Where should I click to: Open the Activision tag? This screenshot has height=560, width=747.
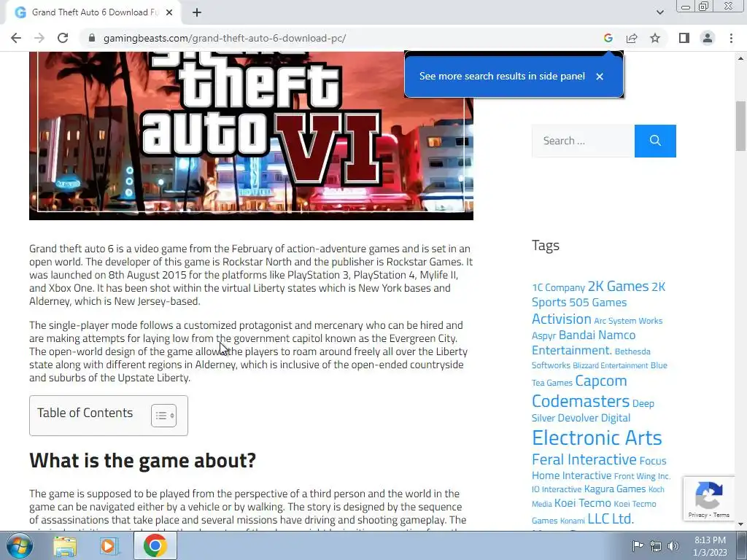pos(561,319)
